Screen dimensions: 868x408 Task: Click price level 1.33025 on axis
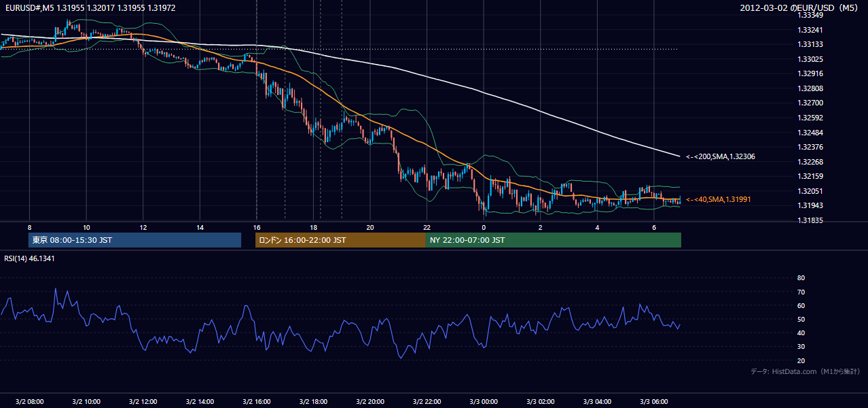click(810, 59)
